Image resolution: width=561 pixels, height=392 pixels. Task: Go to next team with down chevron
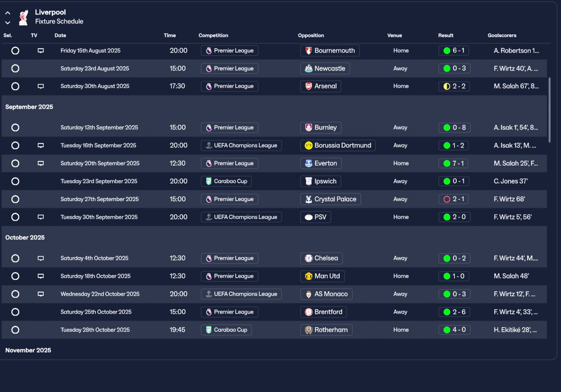point(7,22)
